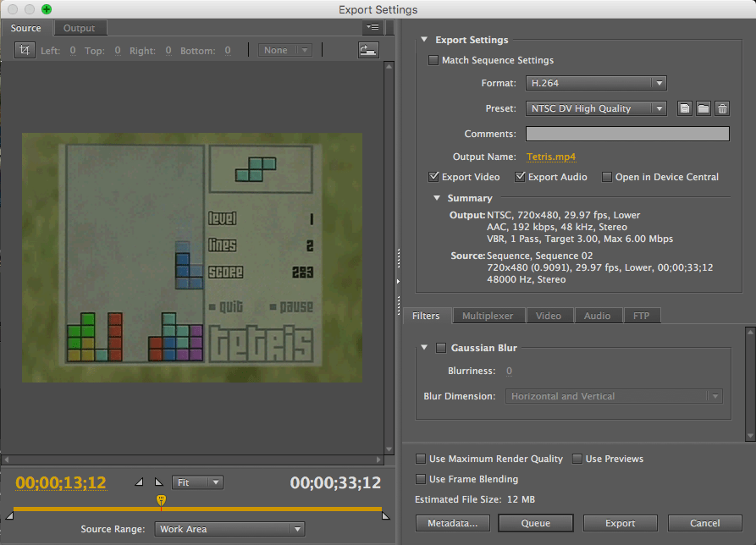Click the Set In Point triangle
Viewport: 756px width, 545px height.
[139, 482]
